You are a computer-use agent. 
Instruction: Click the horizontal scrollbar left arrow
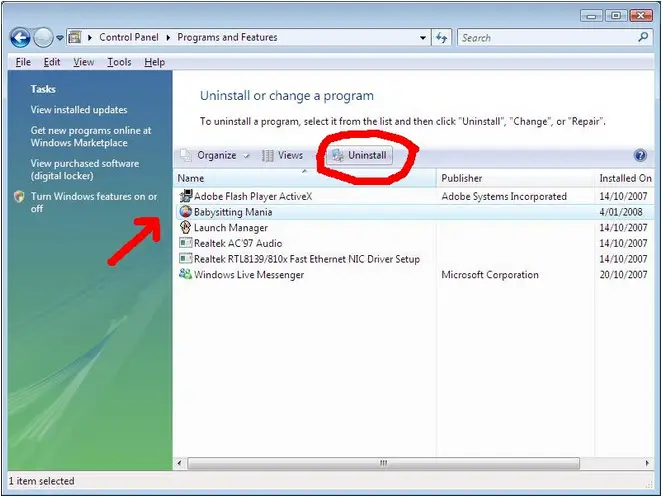coord(179,463)
